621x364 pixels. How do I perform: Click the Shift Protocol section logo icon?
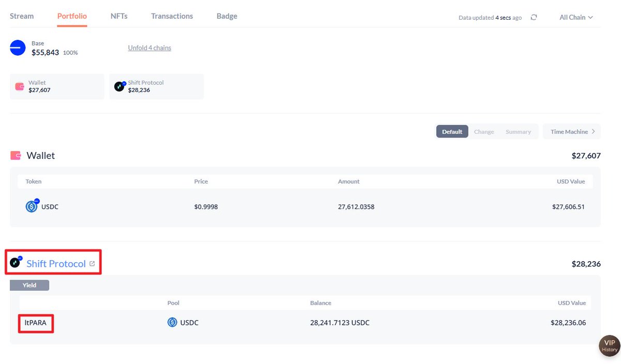tap(16, 262)
